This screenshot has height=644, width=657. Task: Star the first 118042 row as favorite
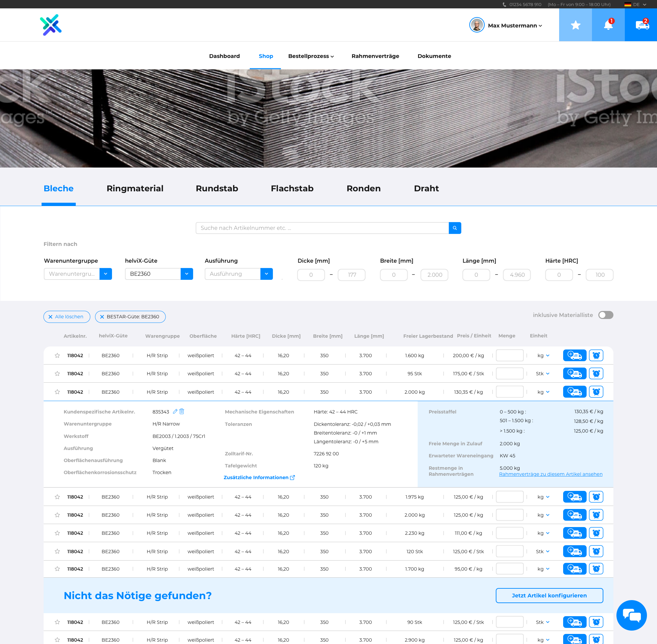click(x=57, y=356)
